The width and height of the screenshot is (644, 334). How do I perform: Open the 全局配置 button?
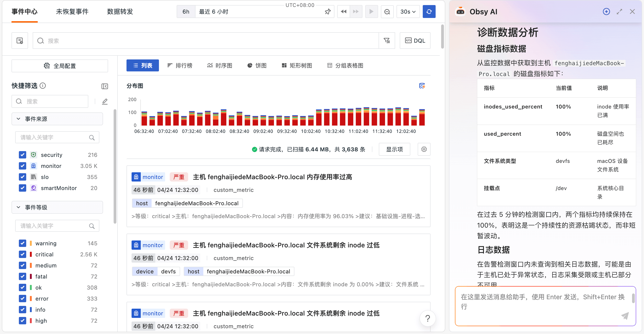coord(60,66)
